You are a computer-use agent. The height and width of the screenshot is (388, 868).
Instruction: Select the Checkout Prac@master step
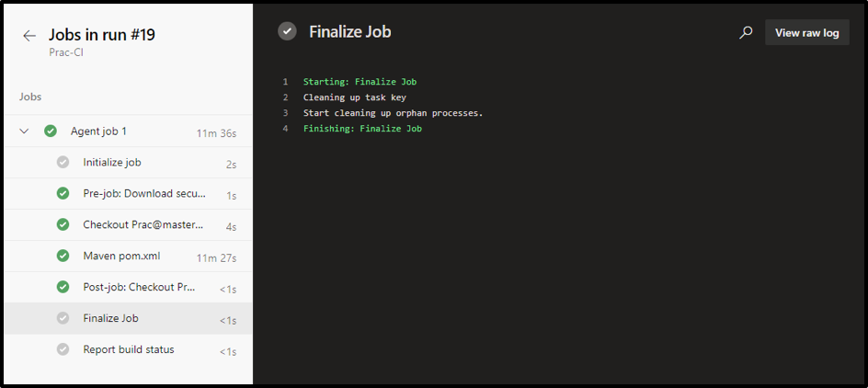143,225
